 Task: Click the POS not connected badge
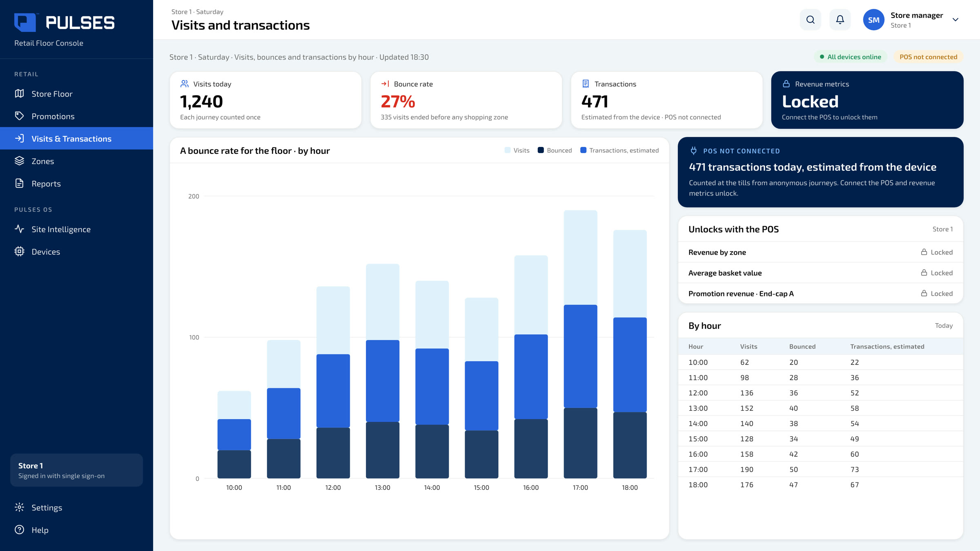click(928, 57)
